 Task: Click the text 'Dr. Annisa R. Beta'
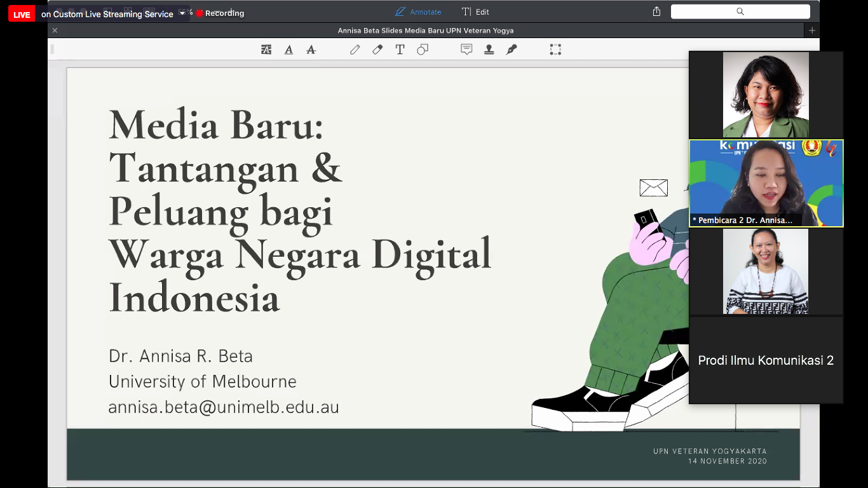pyautogui.click(x=180, y=356)
